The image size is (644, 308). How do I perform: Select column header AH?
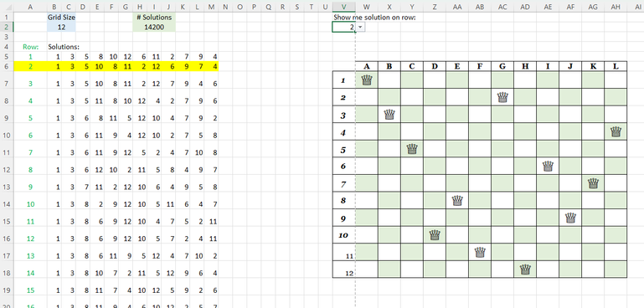616,7
